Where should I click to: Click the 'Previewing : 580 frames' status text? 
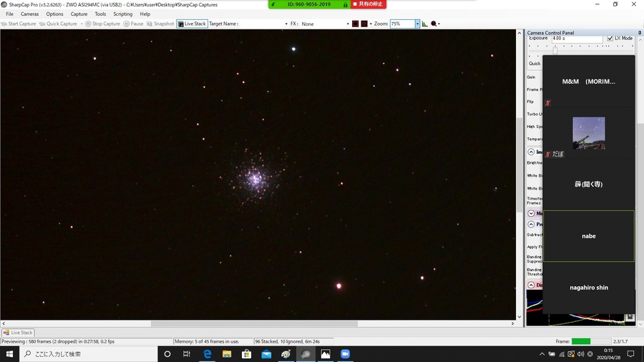59,341
